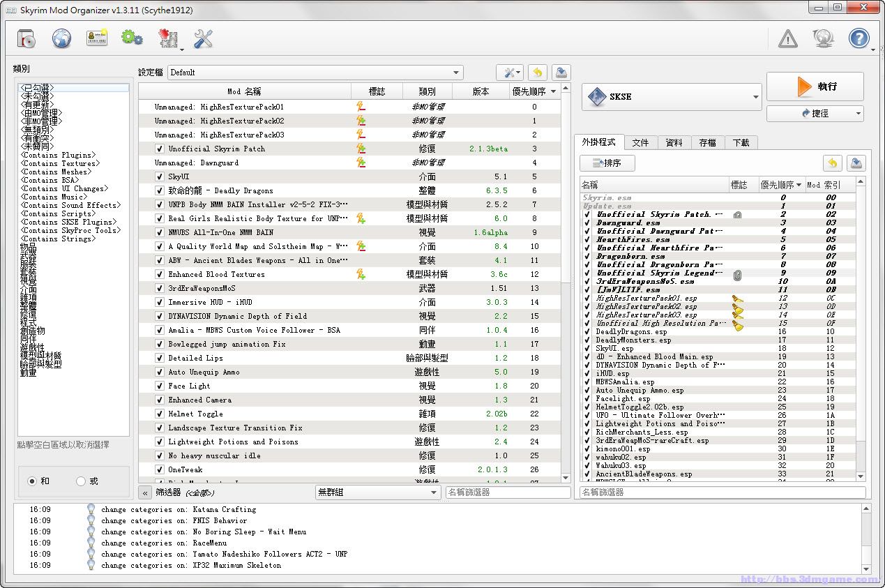
Task: Sort plugins by 優先順序 column header
Action: point(781,185)
